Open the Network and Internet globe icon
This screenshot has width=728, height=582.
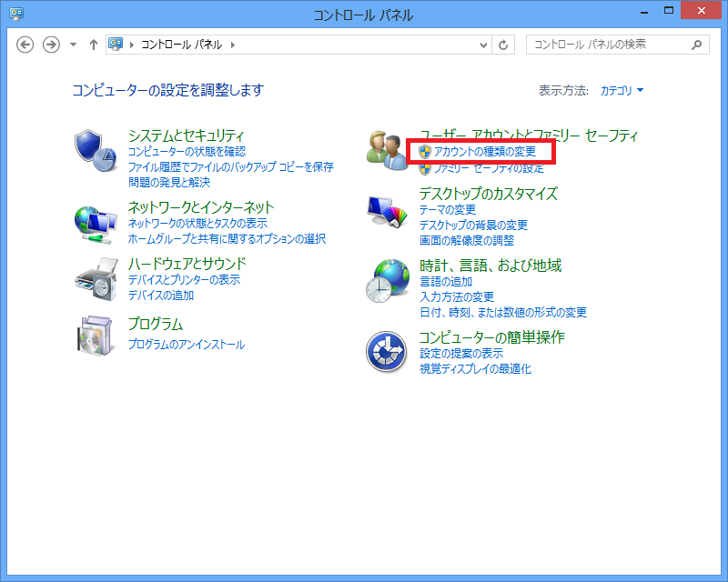click(x=96, y=221)
